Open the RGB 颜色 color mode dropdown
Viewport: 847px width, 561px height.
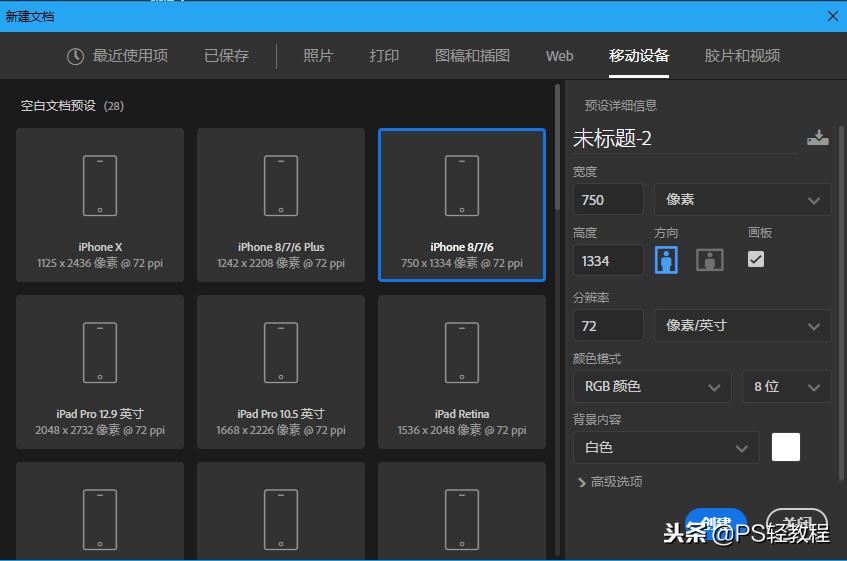(x=651, y=386)
